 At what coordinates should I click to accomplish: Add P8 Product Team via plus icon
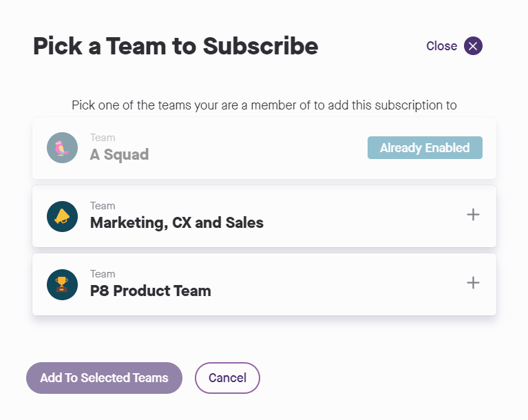(473, 283)
